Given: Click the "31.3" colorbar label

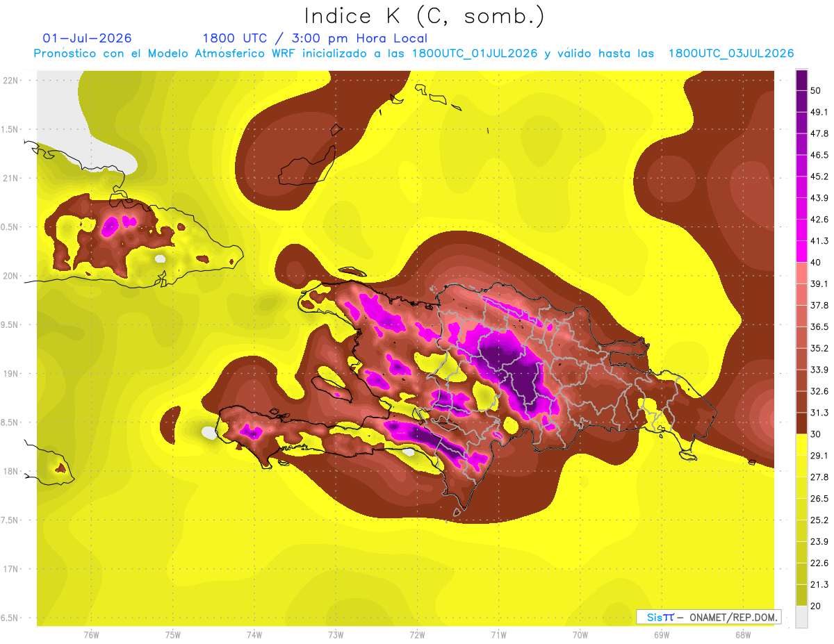Looking at the screenshot, I should pyautogui.click(x=819, y=413).
